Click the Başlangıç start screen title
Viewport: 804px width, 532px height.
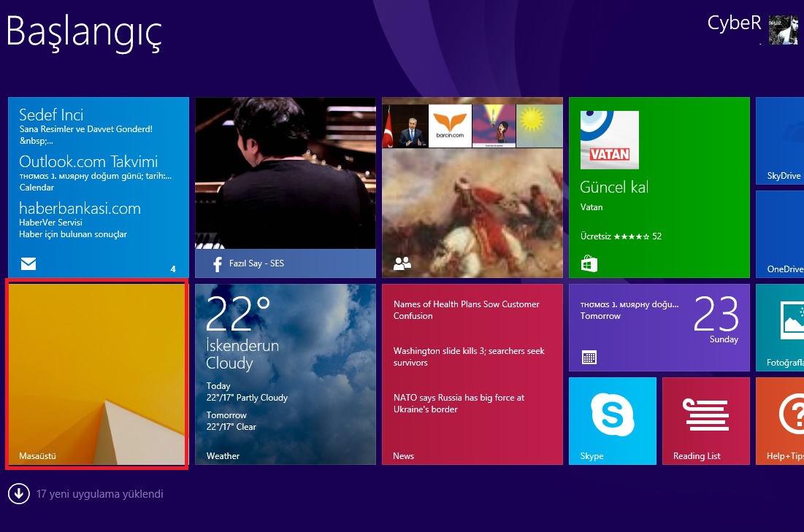(x=84, y=34)
